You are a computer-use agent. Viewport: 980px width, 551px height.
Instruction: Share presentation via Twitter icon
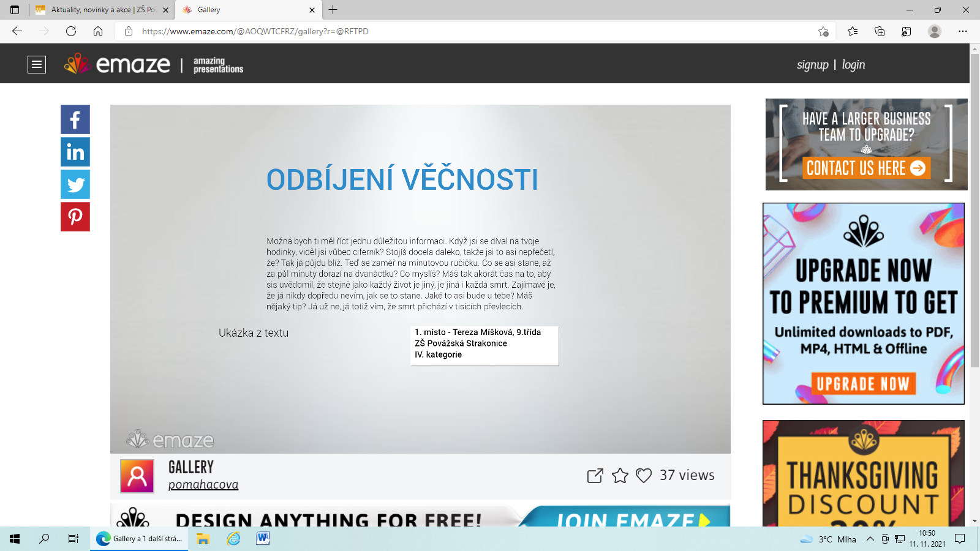pos(75,184)
